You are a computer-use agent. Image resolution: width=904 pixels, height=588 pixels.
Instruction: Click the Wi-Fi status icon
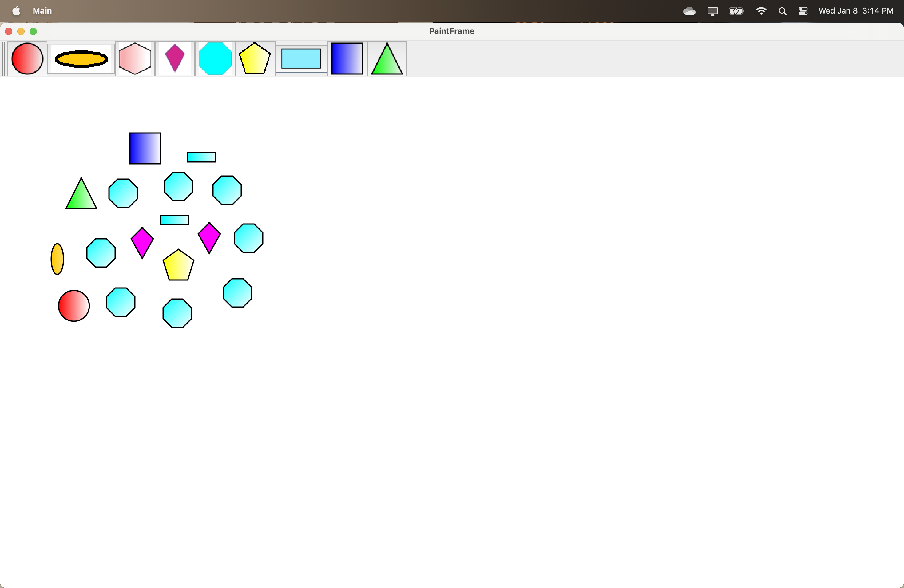(x=761, y=11)
